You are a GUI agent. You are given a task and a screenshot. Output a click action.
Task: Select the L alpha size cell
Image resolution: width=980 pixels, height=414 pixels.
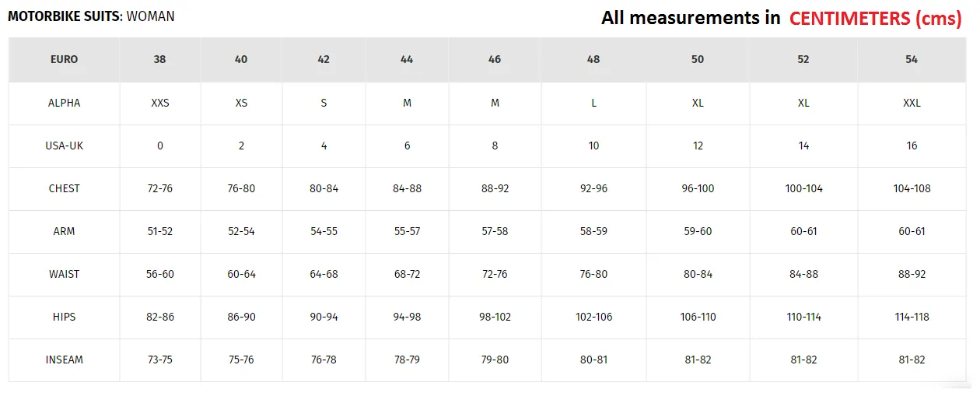pyautogui.click(x=593, y=103)
